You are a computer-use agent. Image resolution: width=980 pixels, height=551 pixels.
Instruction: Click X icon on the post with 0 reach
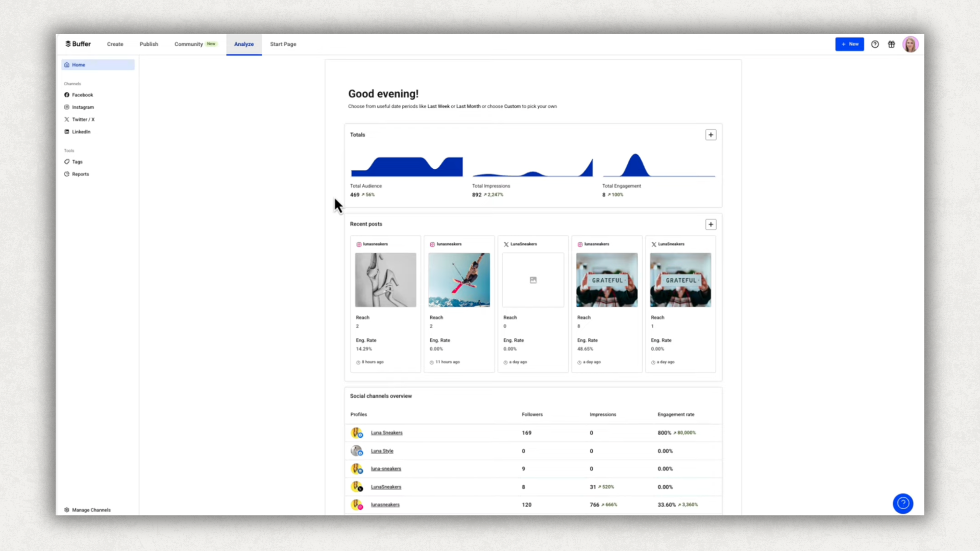(506, 244)
